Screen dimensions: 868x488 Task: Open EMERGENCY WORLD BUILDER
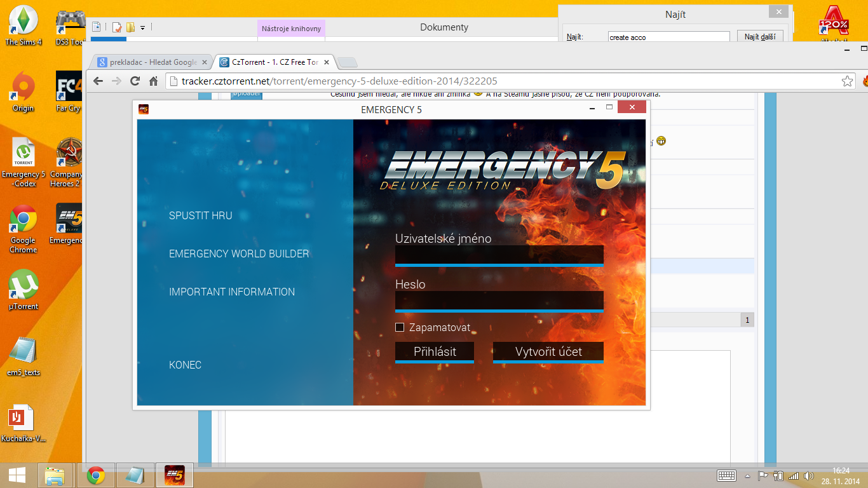(239, 254)
